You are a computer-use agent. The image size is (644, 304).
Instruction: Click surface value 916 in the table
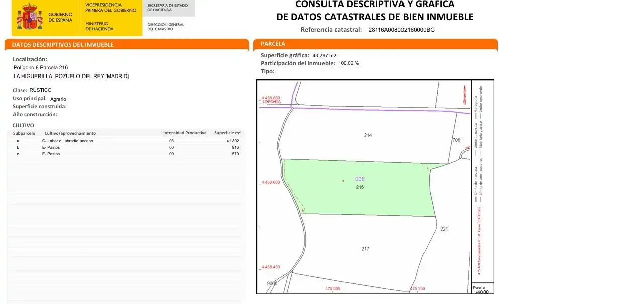[x=235, y=147]
